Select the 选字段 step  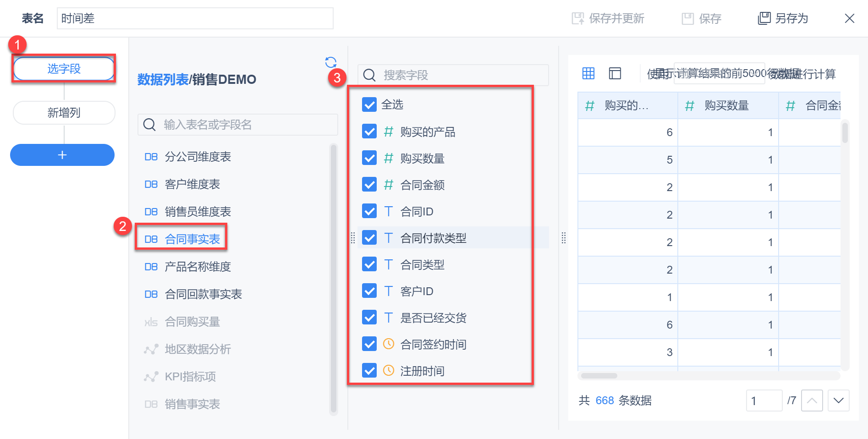(64, 69)
